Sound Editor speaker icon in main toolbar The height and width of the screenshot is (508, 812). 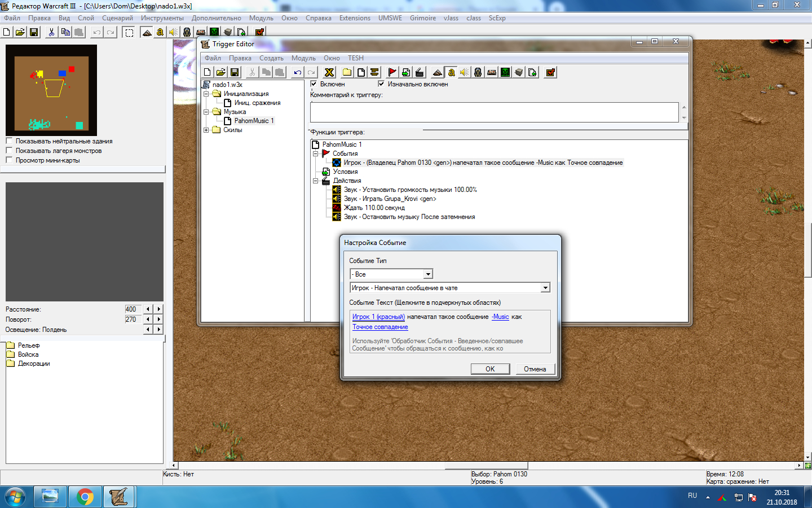[x=174, y=32]
